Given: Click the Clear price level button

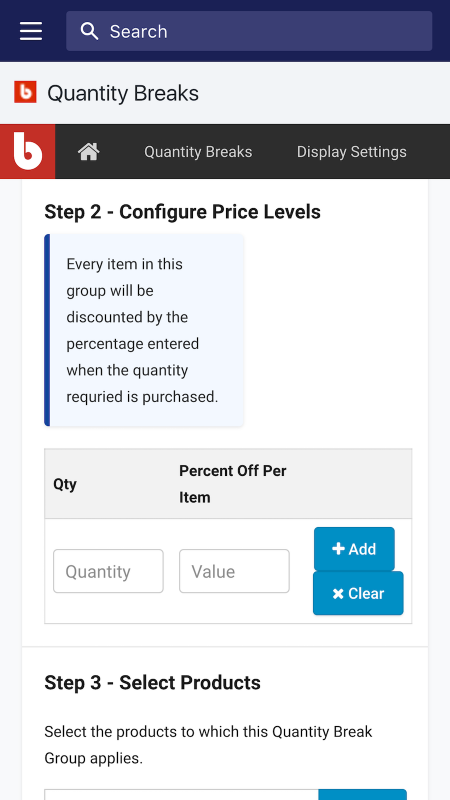Looking at the screenshot, I should (x=358, y=593).
